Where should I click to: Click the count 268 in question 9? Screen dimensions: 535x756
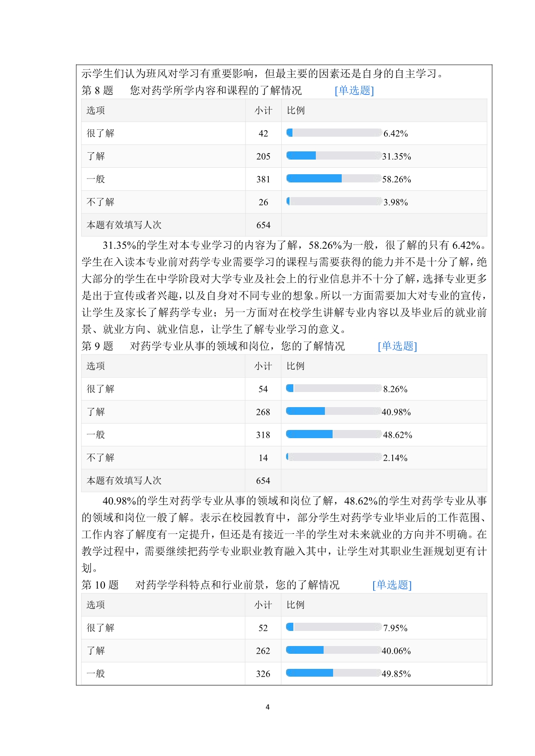tap(263, 412)
